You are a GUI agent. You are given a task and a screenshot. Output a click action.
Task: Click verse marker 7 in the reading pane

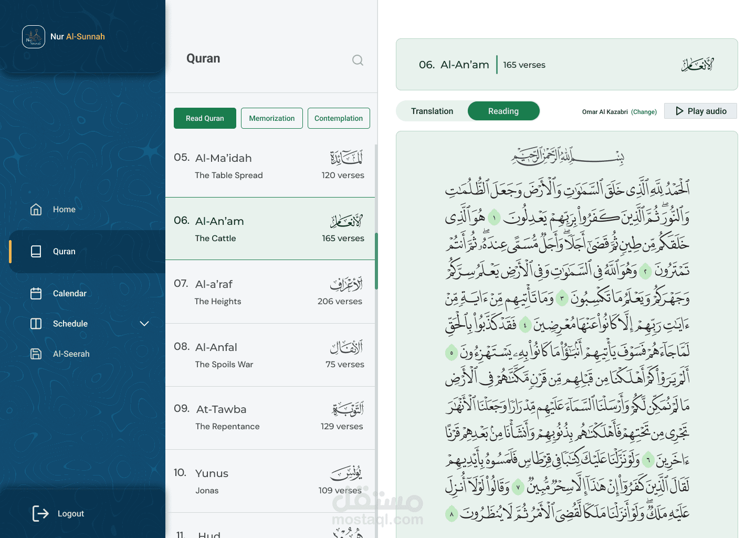(518, 487)
